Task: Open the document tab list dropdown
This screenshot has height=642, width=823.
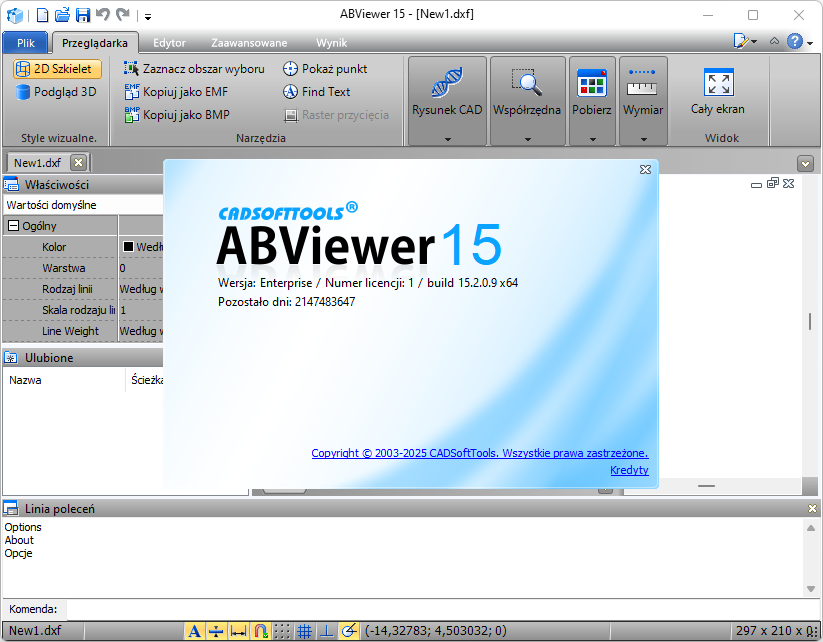Action: [805, 164]
